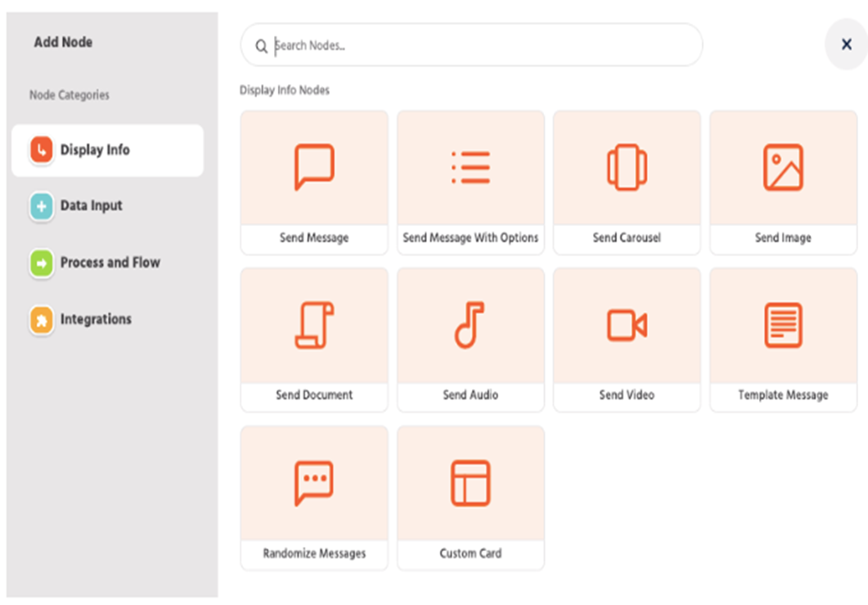Click the magnifying glass search icon
The width and height of the screenshot is (868, 605).
coord(261,47)
